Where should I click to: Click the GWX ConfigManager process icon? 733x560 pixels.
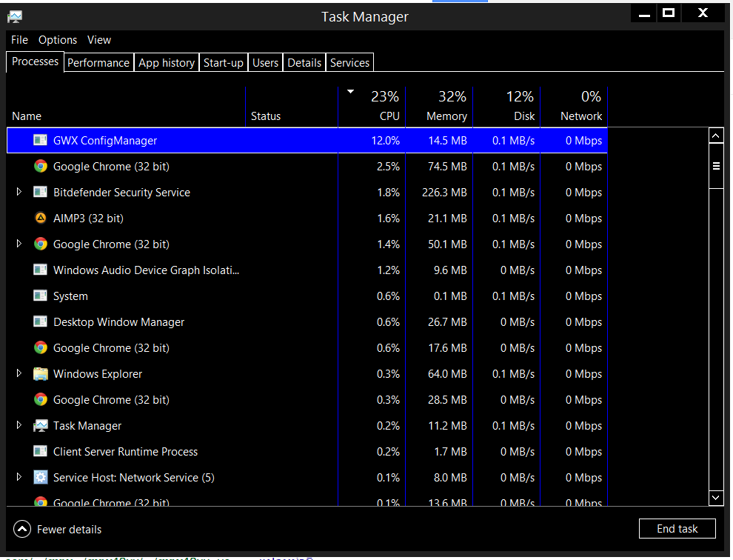(41, 141)
